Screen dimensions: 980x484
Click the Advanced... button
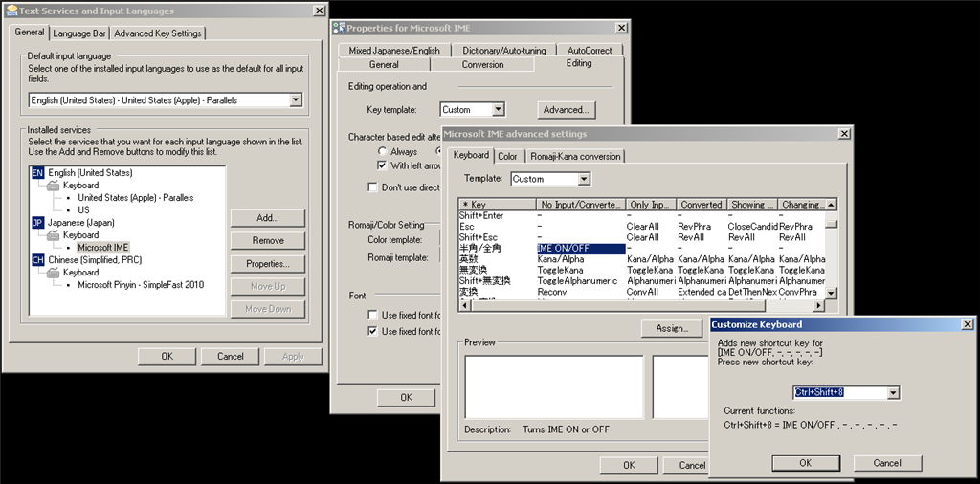coord(566,109)
